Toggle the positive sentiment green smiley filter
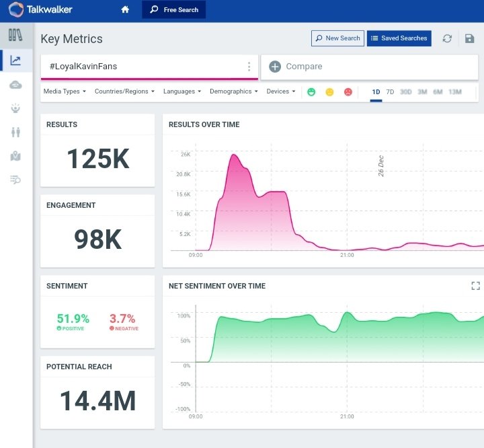This screenshot has width=484, height=448. pyautogui.click(x=311, y=91)
